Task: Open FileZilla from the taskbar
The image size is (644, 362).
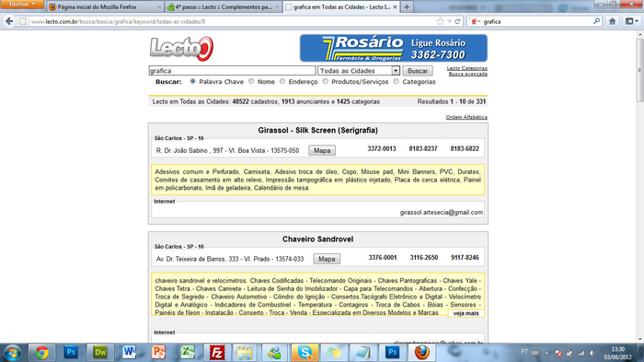Action: [x=216, y=353]
